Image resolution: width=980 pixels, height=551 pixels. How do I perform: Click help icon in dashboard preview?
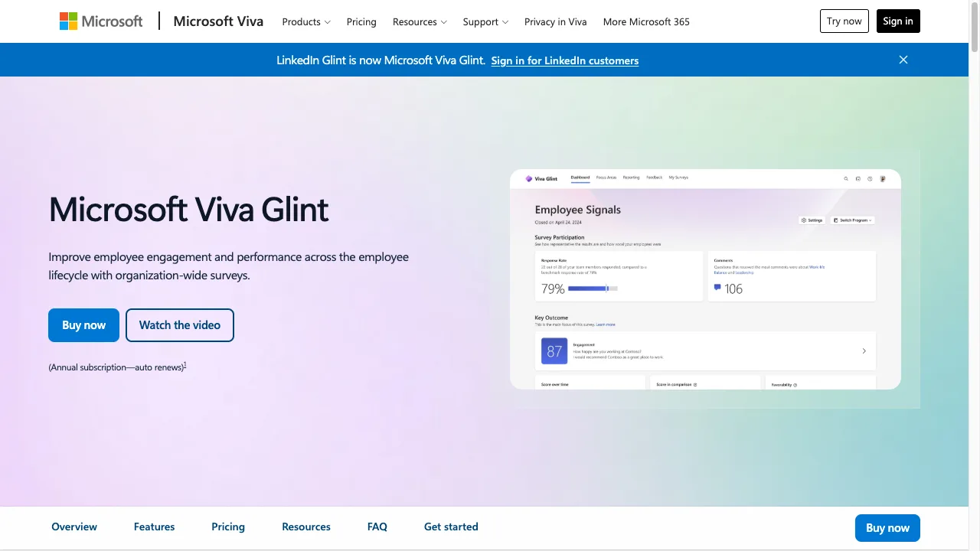click(870, 178)
